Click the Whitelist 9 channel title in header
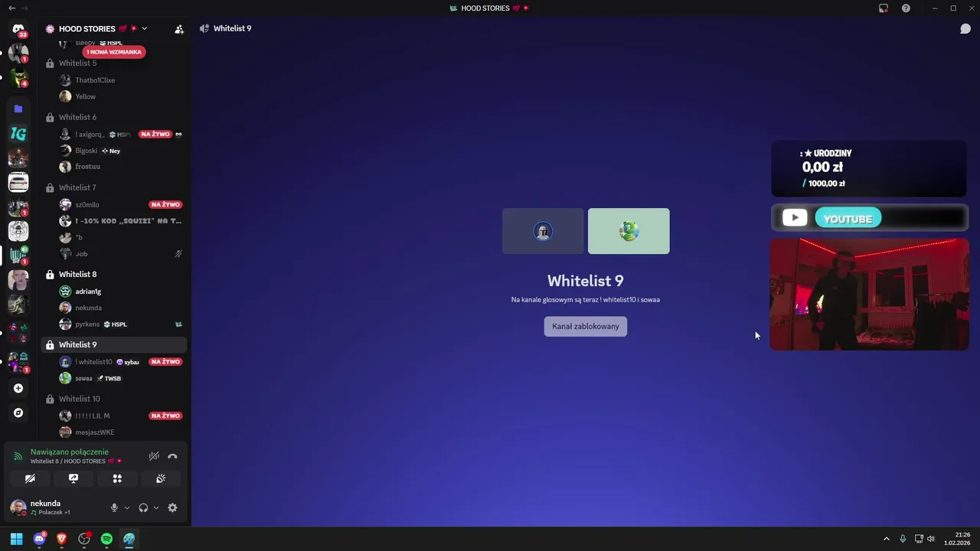 click(232, 28)
